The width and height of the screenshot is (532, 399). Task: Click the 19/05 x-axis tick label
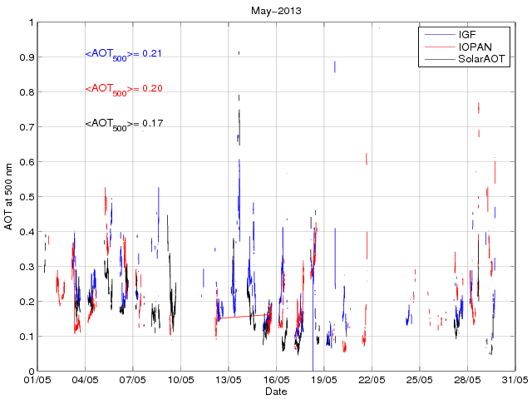click(x=323, y=380)
